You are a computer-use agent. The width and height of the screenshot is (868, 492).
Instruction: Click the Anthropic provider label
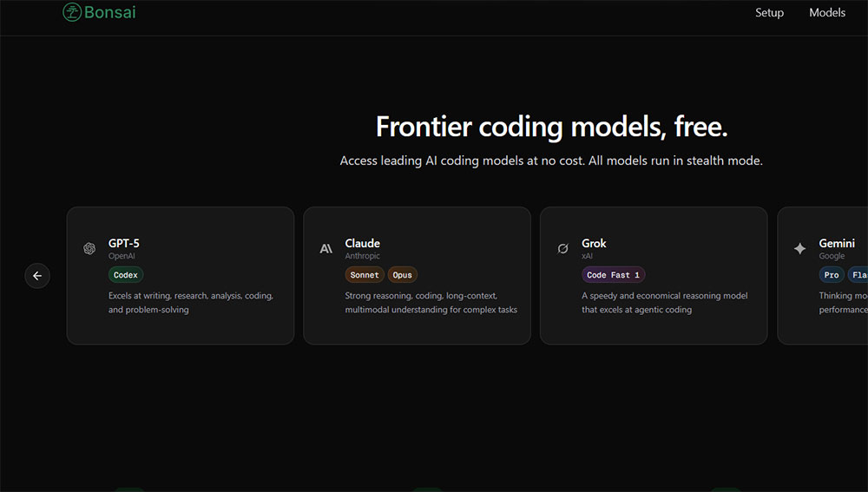click(x=363, y=256)
